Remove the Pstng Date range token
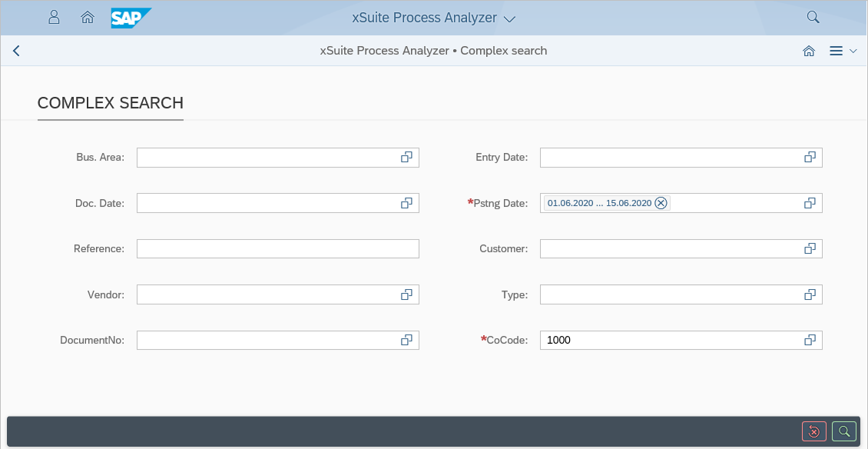 (x=661, y=203)
